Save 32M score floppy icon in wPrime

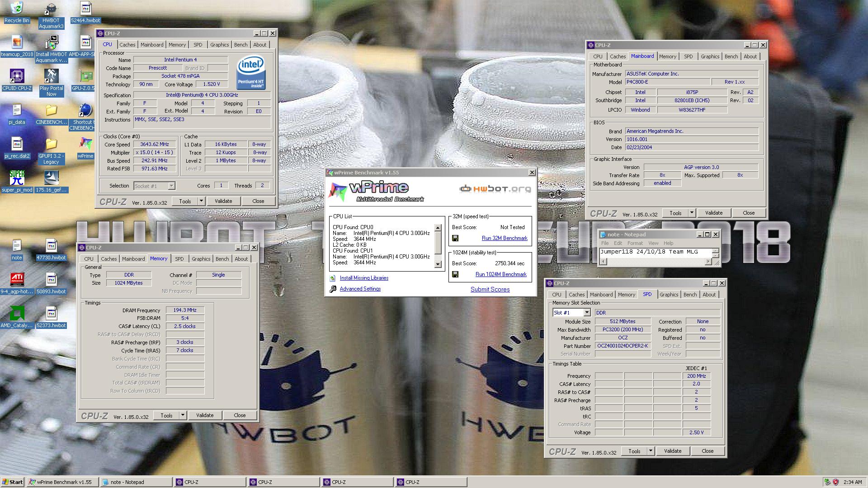(455, 238)
